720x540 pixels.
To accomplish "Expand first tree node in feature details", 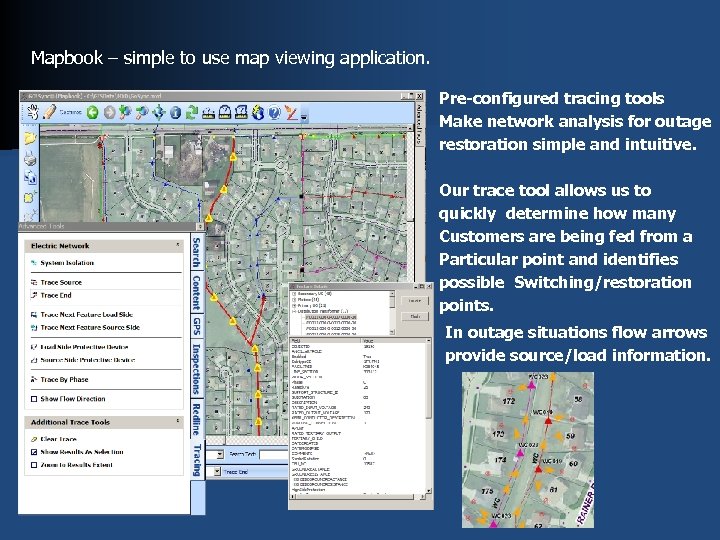I will (x=294, y=294).
